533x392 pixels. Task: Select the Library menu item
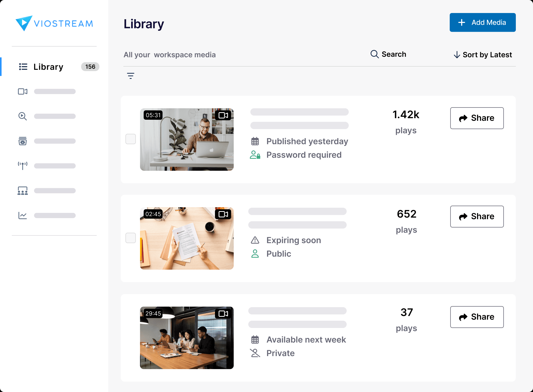(x=48, y=67)
